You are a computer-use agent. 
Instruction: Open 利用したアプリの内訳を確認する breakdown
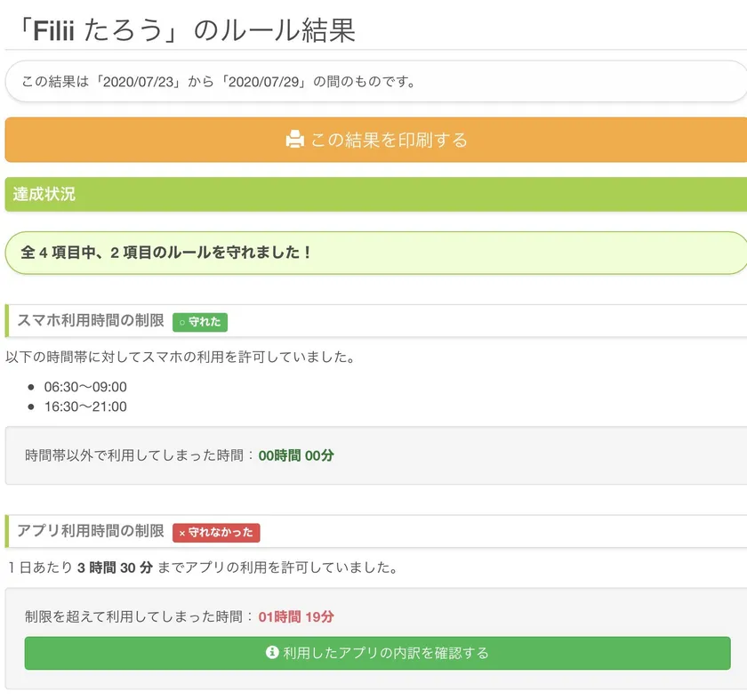[386, 653]
